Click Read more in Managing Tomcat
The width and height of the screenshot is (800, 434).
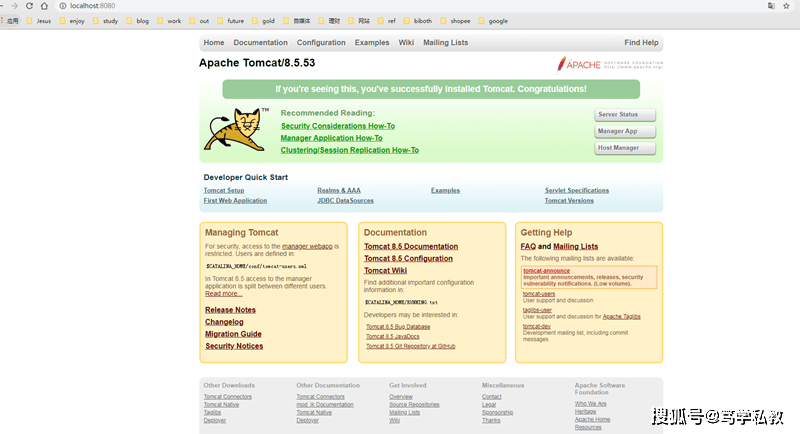[223, 294]
